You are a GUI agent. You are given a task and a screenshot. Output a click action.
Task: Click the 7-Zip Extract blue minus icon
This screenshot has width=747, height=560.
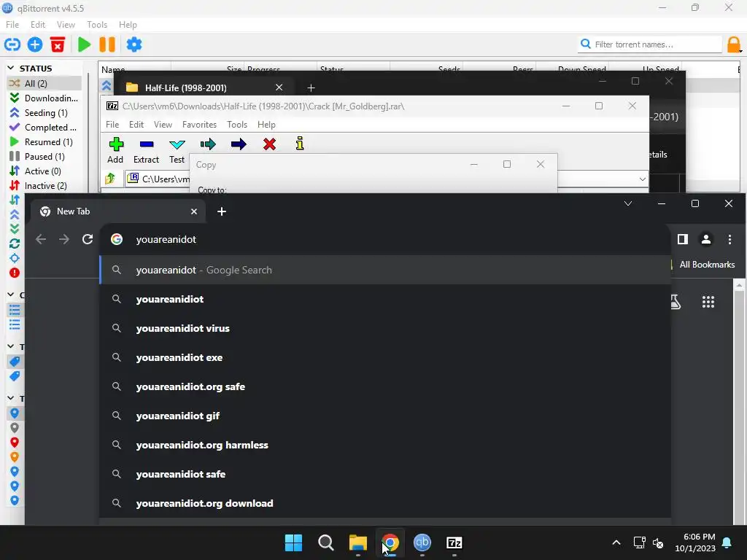coord(146,144)
